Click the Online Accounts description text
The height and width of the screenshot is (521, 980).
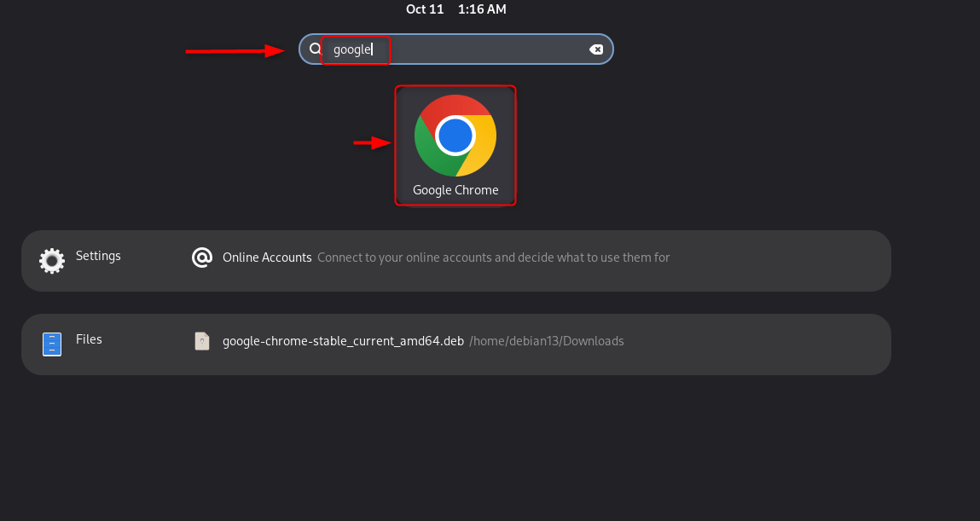[493, 258]
